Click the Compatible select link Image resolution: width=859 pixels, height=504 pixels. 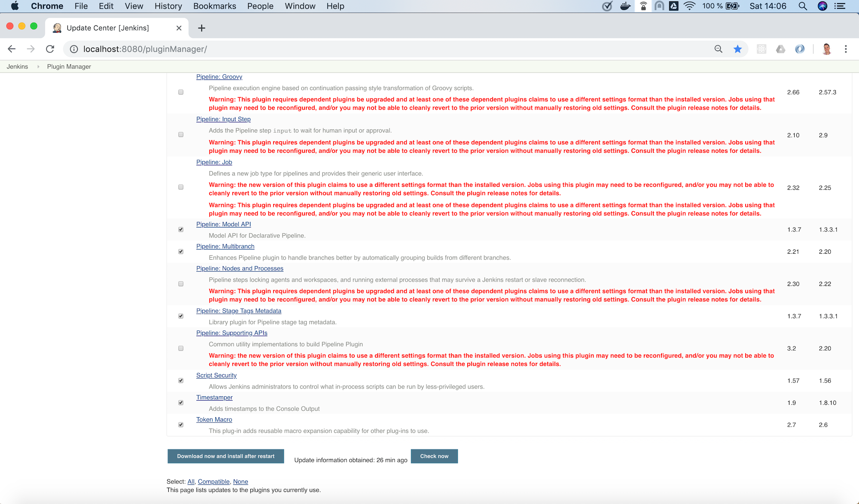[213, 482]
